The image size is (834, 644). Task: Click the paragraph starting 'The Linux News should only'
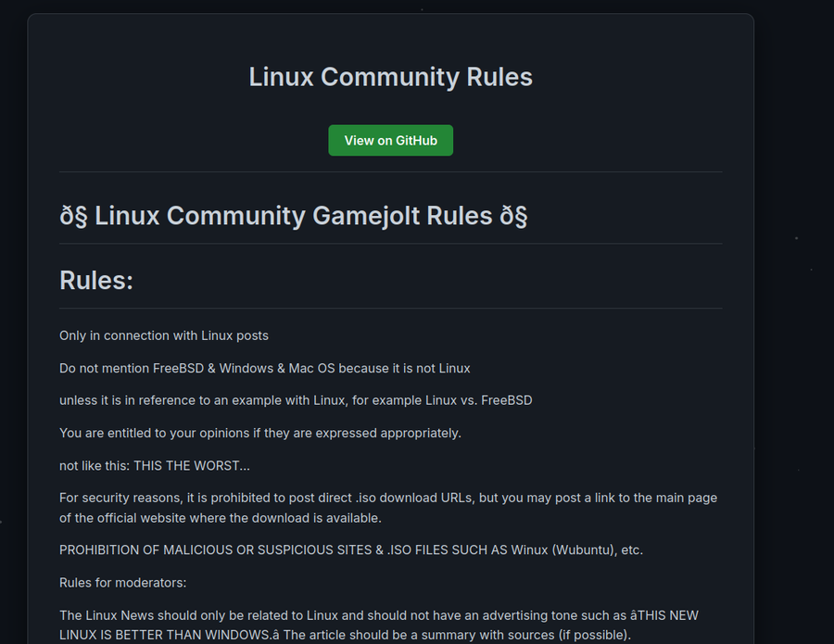(x=379, y=625)
